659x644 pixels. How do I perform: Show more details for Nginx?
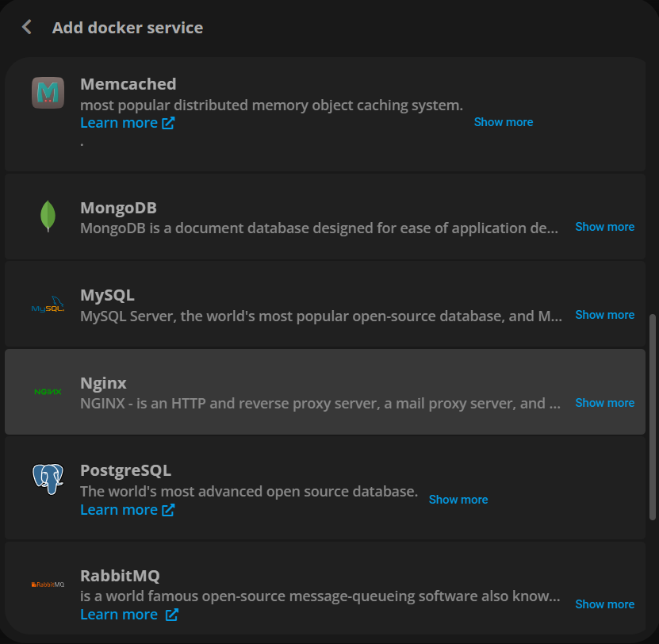604,403
